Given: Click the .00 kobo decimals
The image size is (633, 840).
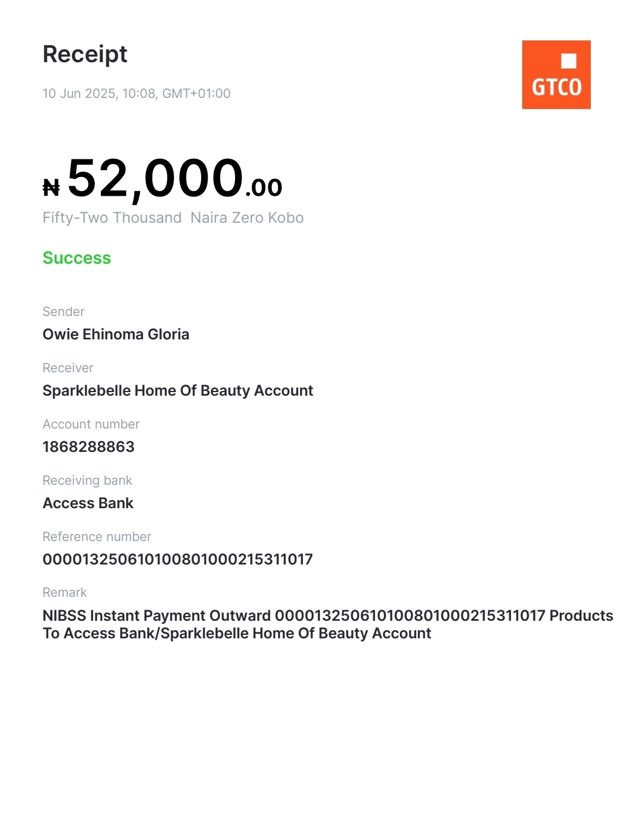Looking at the screenshot, I should pyautogui.click(x=264, y=188).
